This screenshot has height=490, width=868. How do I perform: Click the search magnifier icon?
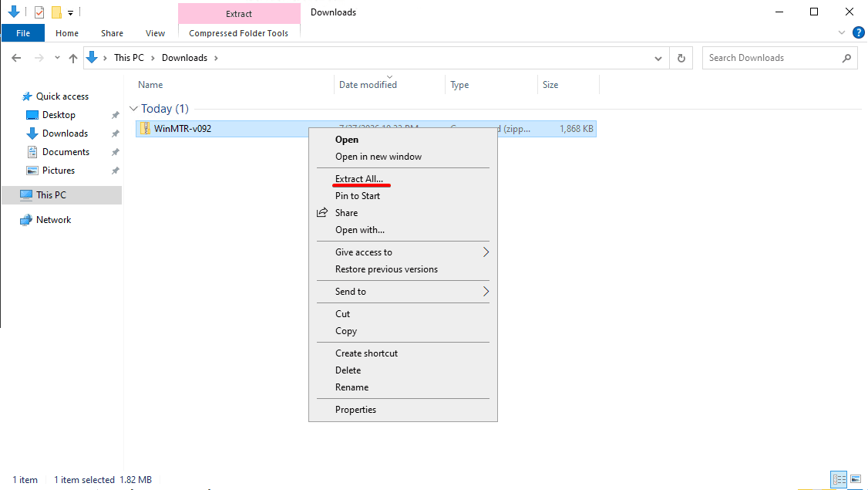(846, 58)
